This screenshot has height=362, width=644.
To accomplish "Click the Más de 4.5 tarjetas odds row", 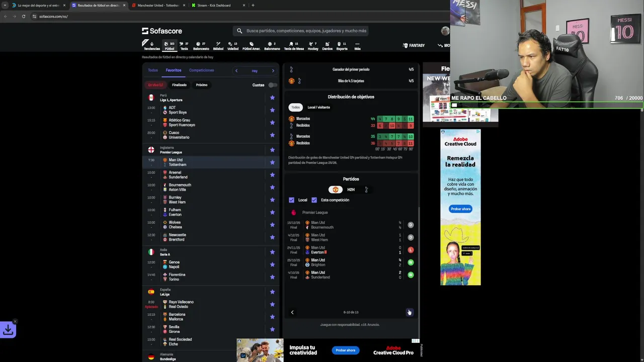I will point(351,81).
